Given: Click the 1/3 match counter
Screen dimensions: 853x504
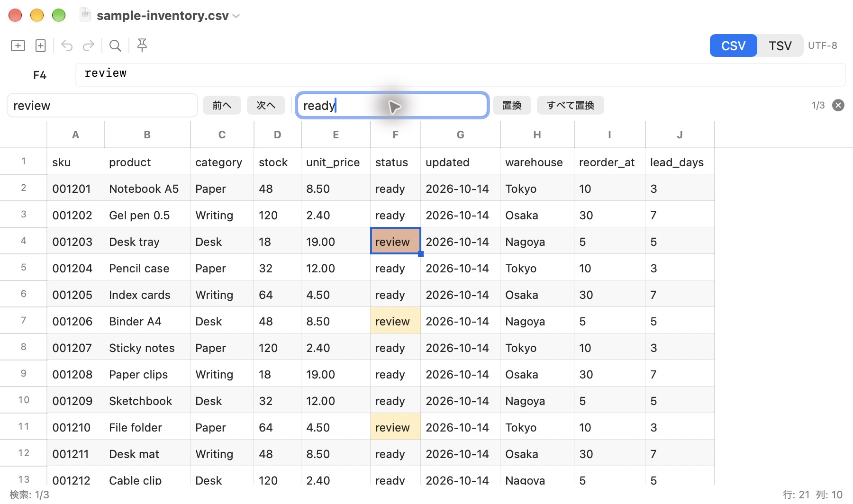Looking at the screenshot, I should pyautogui.click(x=818, y=105).
